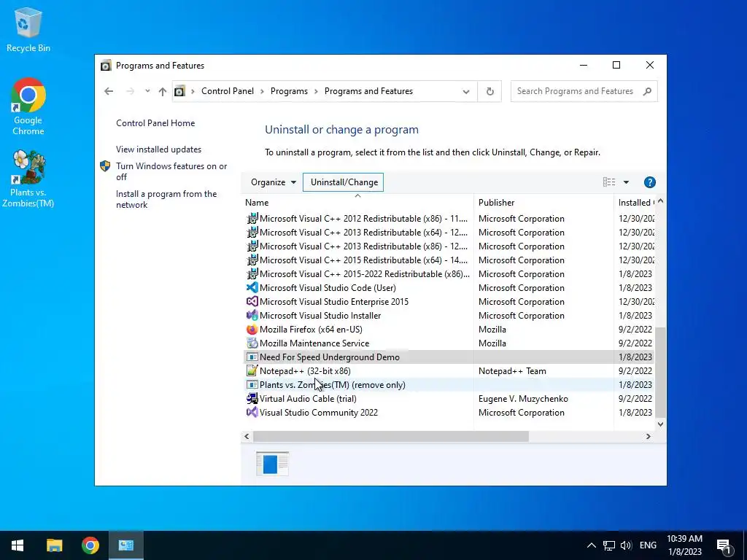Click the Visual Studio Community 2022 icon

coord(252,413)
